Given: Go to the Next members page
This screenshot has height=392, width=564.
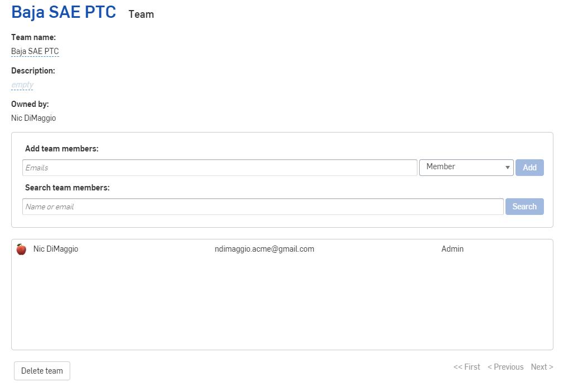Looking at the screenshot, I should [542, 367].
